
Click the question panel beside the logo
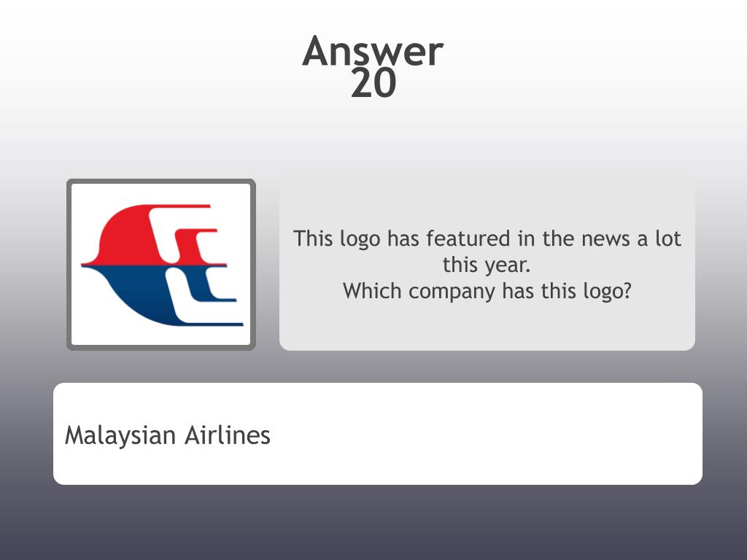[487, 265]
